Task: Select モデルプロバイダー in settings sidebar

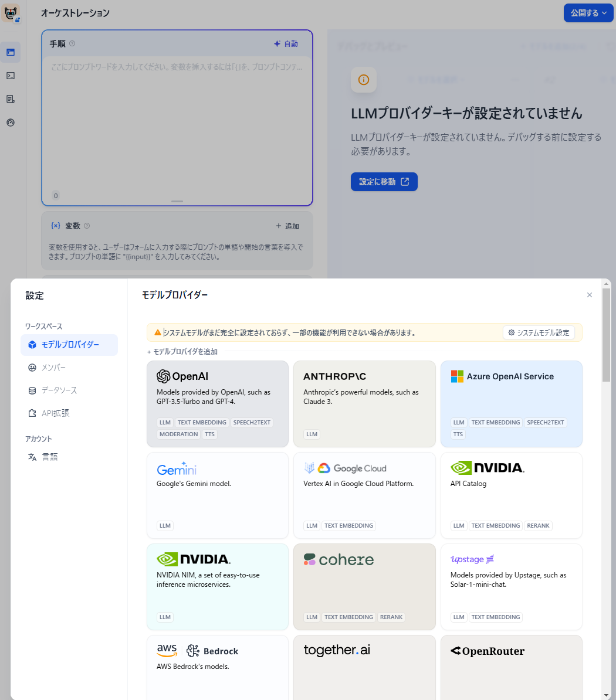Action: point(69,345)
